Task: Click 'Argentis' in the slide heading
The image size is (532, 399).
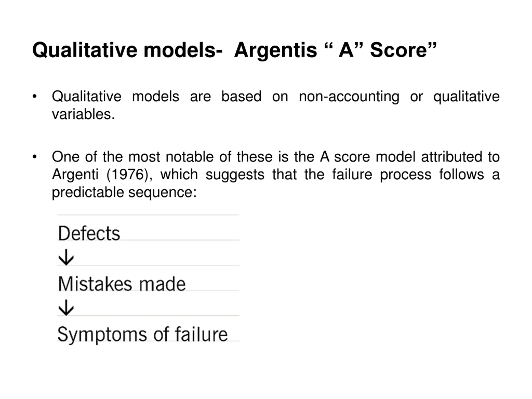Action: [x=276, y=51]
